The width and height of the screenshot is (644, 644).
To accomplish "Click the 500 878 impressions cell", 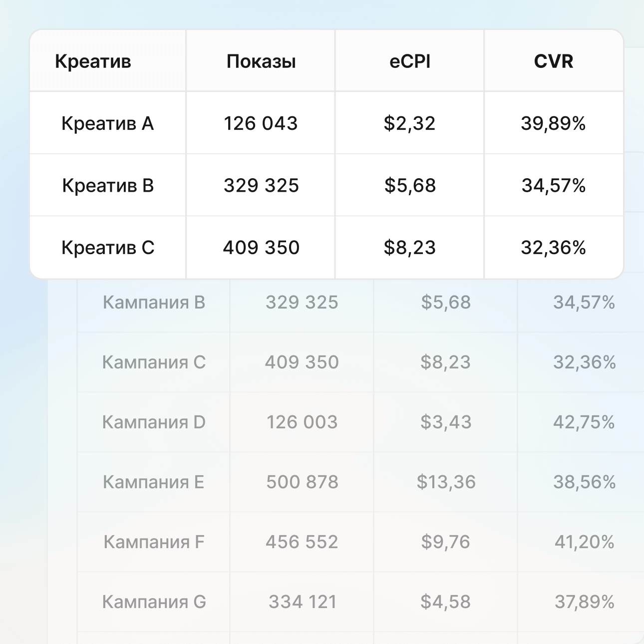I will click(302, 482).
